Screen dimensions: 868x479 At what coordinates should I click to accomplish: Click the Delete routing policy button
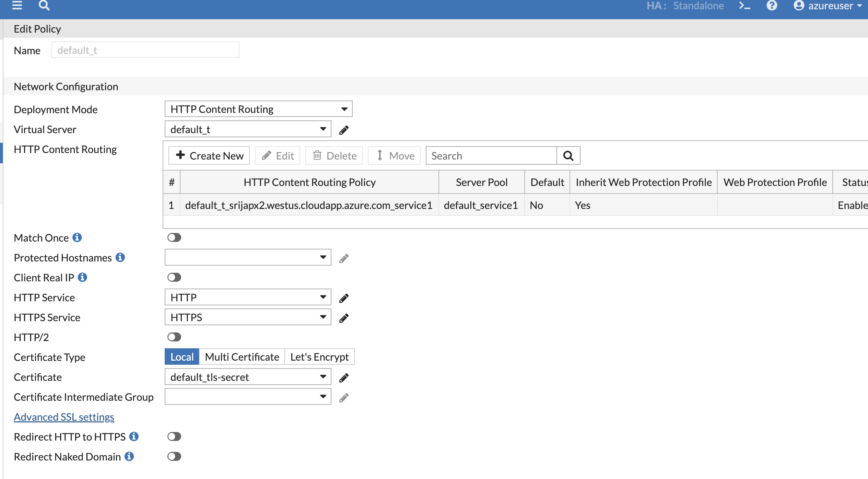[334, 156]
